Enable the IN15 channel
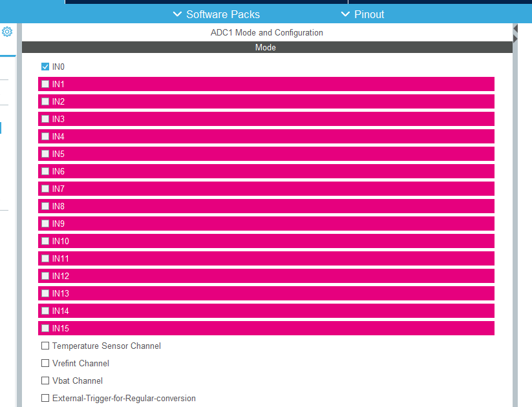This screenshot has height=407, width=532. coord(45,328)
